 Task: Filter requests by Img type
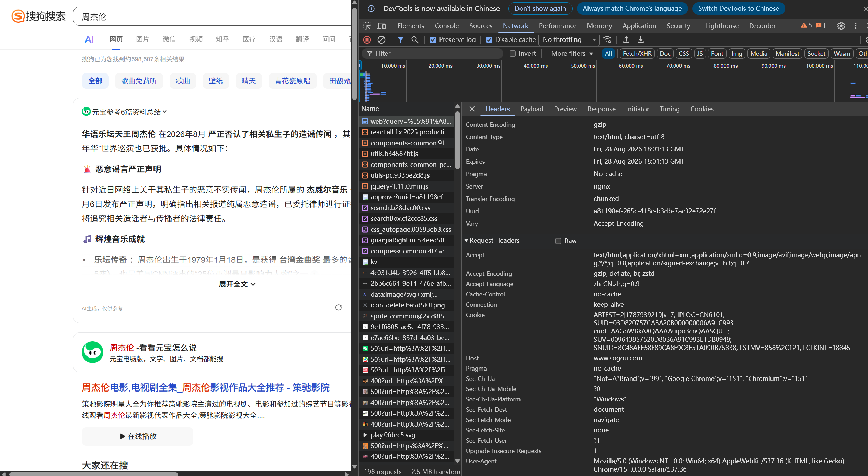[736, 54]
